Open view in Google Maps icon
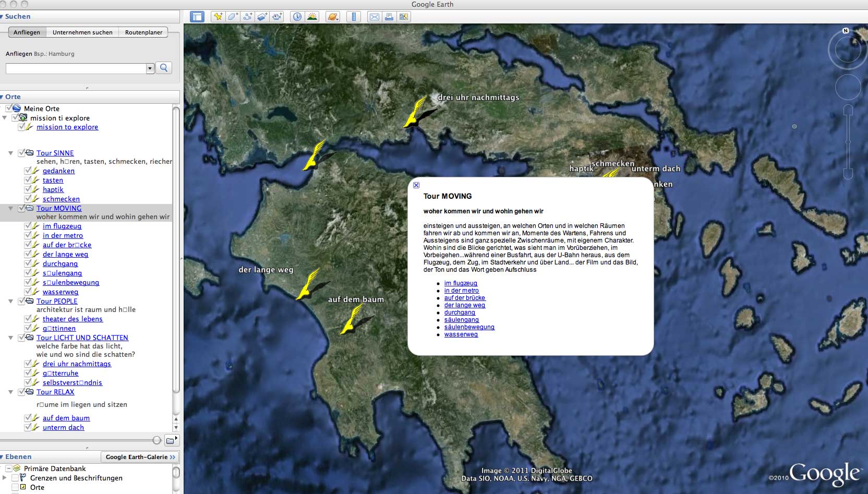The height and width of the screenshot is (494, 868). coord(404,17)
